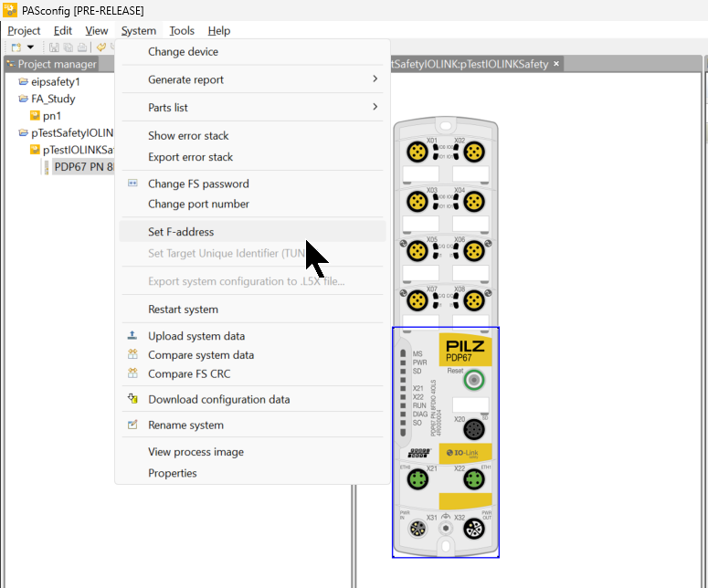Click the Download configuration data icon
Screen dimensions: 708x588
(x=132, y=399)
